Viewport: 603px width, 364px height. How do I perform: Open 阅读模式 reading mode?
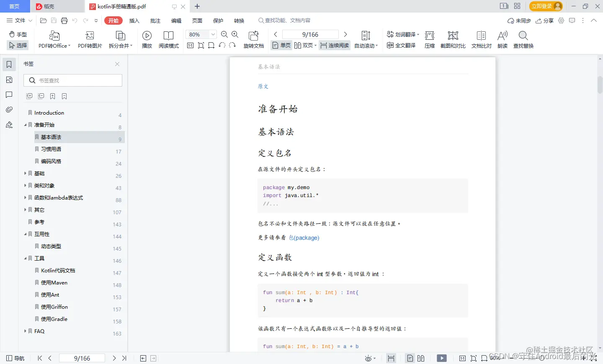169,39
